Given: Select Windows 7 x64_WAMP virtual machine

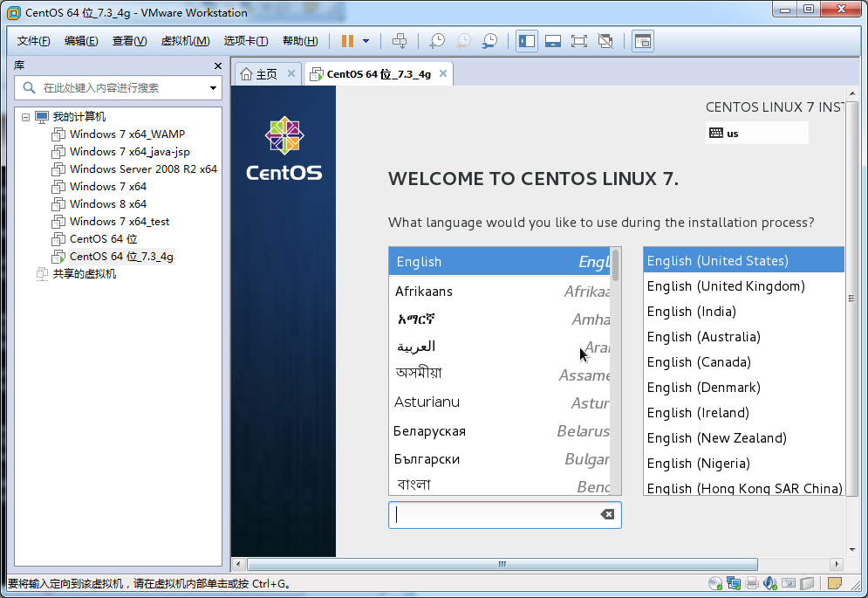Looking at the screenshot, I should click(126, 134).
